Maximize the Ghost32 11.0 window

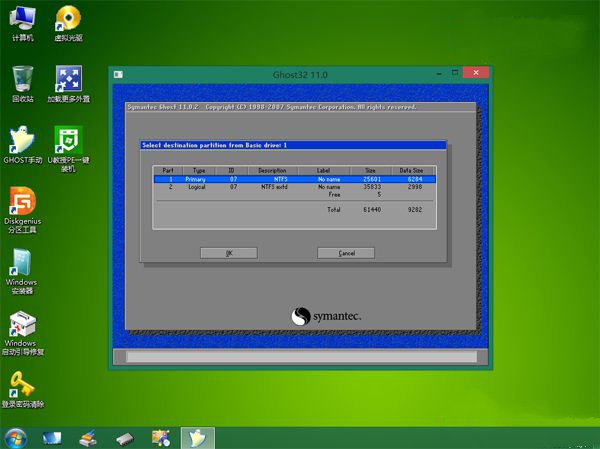pyautogui.click(x=455, y=72)
